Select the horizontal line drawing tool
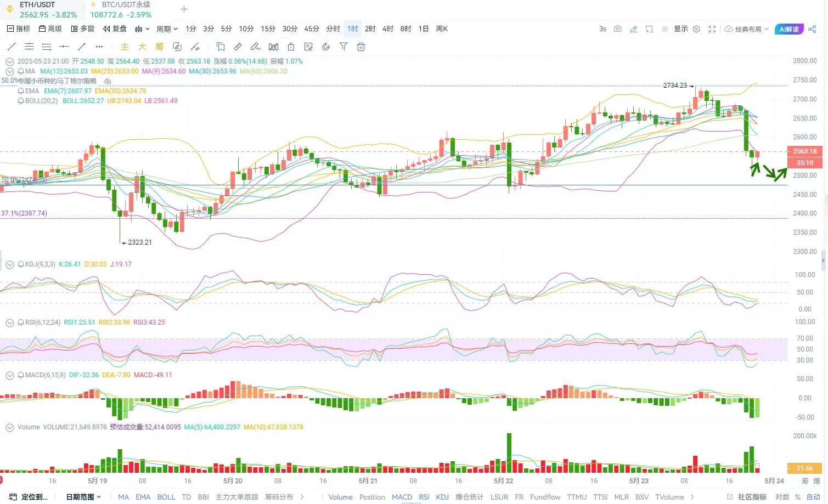This screenshot has width=828, height=504. 64,47
